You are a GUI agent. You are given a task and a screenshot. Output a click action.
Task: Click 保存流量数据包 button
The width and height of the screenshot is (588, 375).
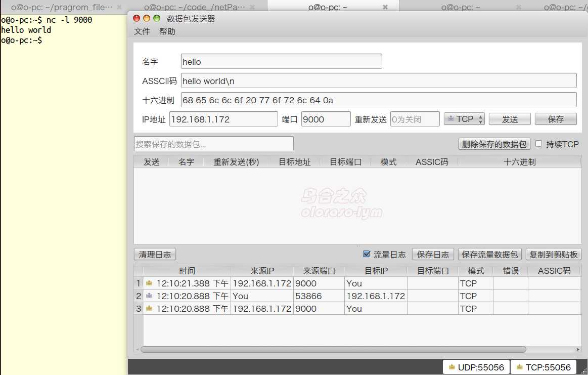[489, 255]
